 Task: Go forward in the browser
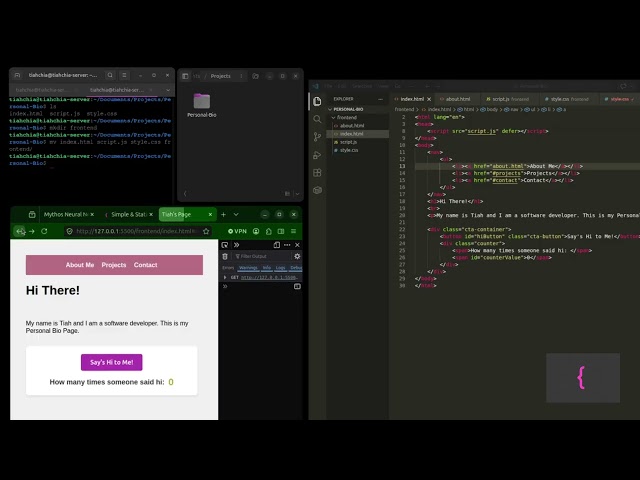point(31,231)
